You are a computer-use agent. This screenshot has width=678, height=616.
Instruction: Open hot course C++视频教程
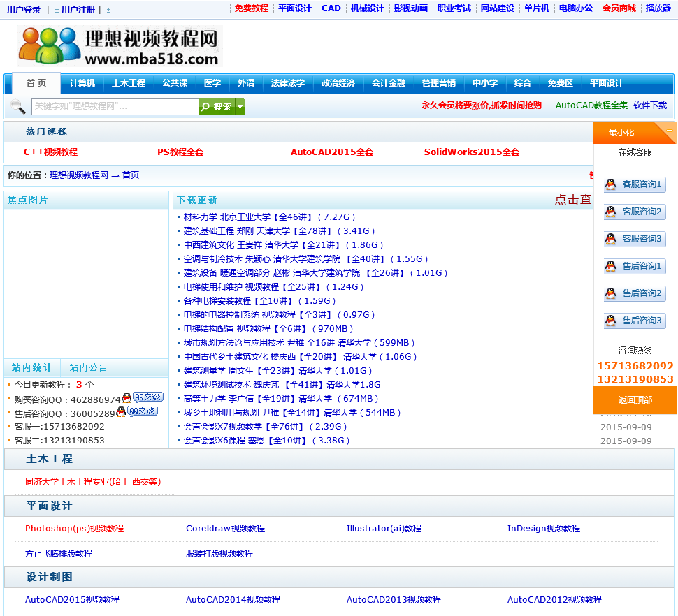tap(50, 152)
